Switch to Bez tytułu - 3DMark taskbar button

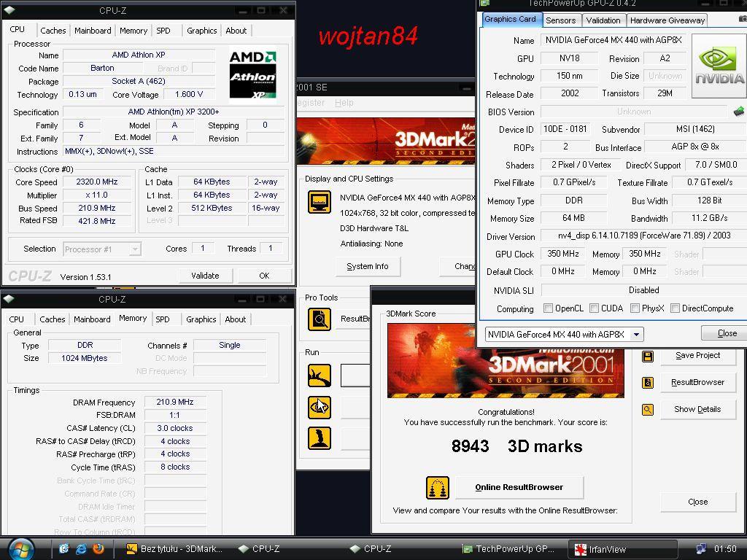click(x=175, y=549)
